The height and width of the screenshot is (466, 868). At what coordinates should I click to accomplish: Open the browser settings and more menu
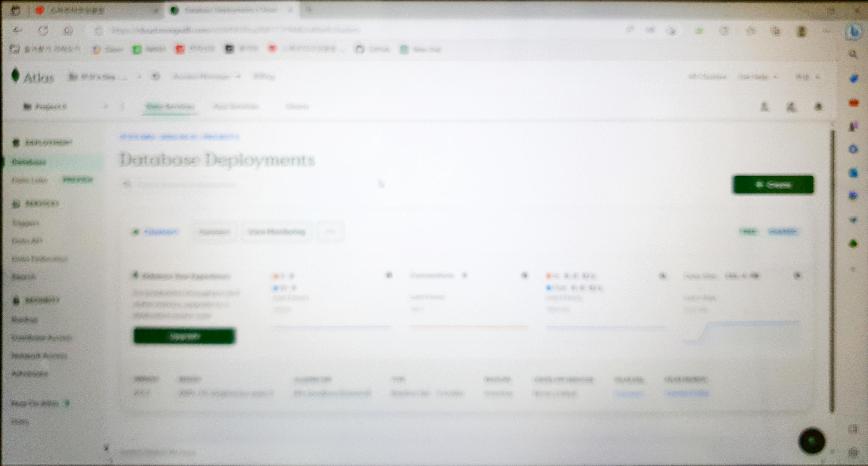pos(827,31)
